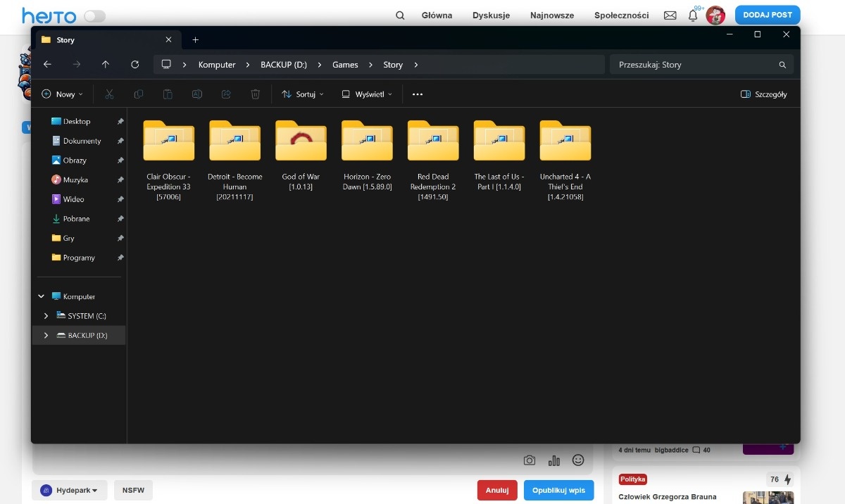Expand the BACKUP (D:) drive node

point(46,336)
